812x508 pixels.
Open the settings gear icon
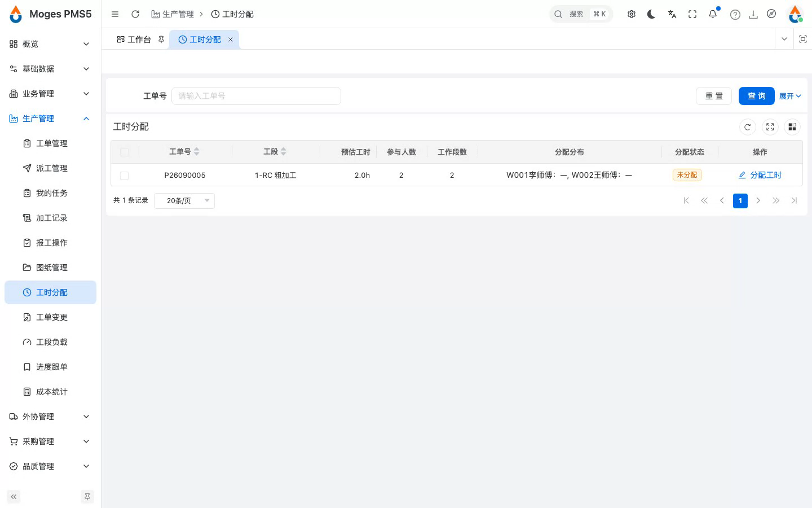tap(632, 14)
